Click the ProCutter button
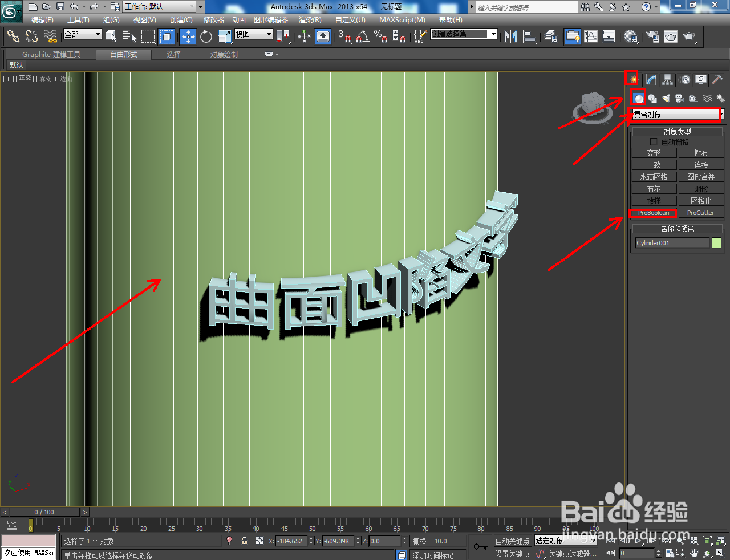Image resolution: width=730 pixels, height=560 pixels. [x=700, y=213]
